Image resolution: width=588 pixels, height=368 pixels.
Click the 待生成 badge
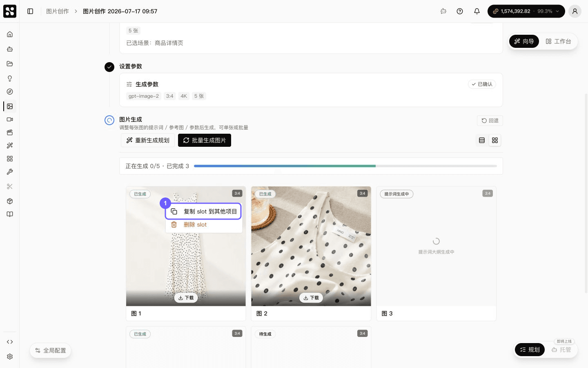[265, 334]
